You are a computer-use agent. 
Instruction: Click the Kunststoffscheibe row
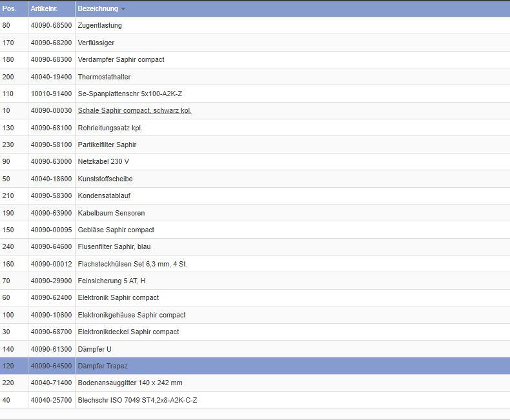pos(105,179)
